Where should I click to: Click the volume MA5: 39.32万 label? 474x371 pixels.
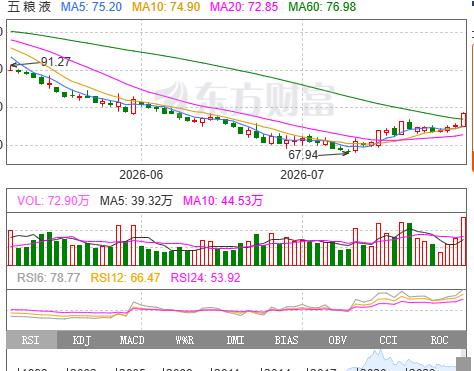pos(136,201)
